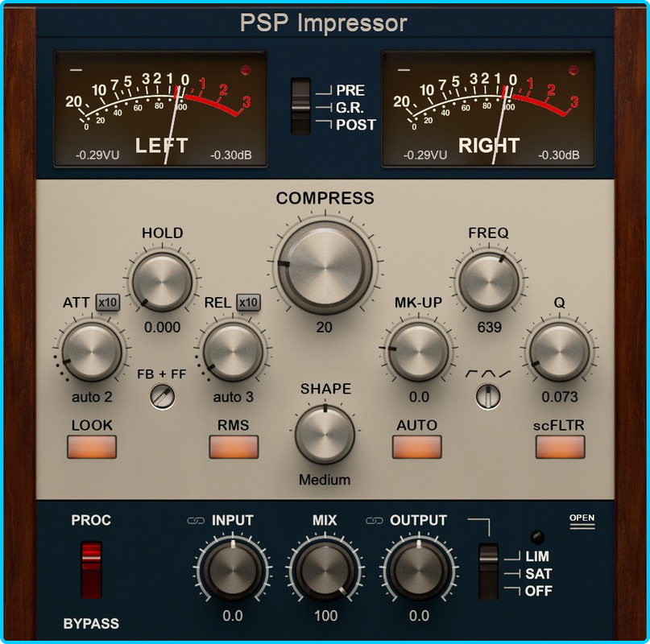The height and width of the screenshot is (644, 650).
Task: Click the MK-UP value 0.0
Action: (x=419, y=397)
